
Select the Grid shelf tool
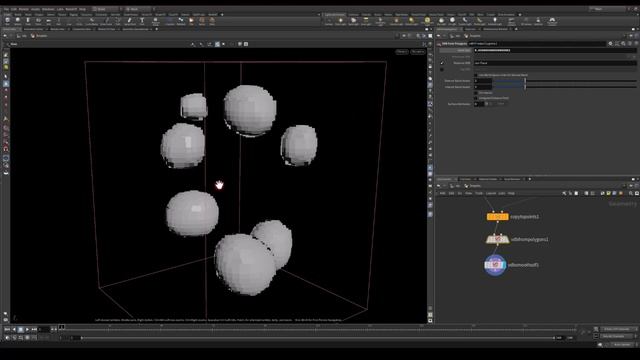coord(48,21)
